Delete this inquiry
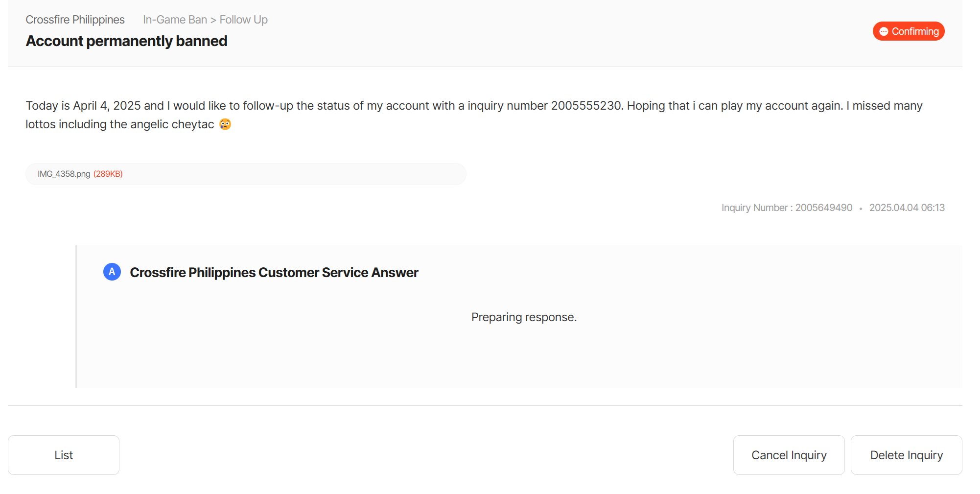The image size is (980, 494). tap(906, 455)
